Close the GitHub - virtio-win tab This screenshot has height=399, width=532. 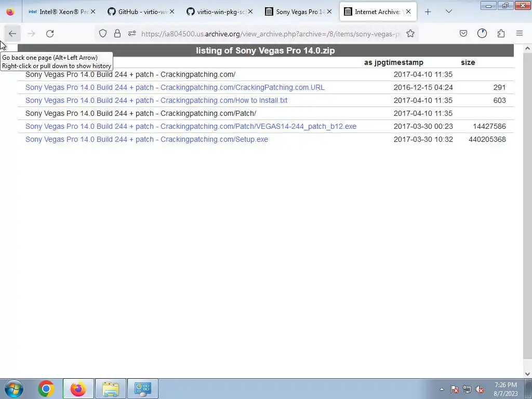[x=172, y=11]
